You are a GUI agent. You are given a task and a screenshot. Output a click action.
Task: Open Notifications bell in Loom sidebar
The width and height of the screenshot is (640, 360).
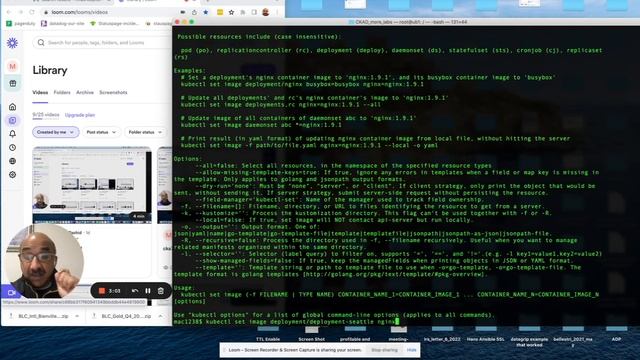click(x=13, y=134)
